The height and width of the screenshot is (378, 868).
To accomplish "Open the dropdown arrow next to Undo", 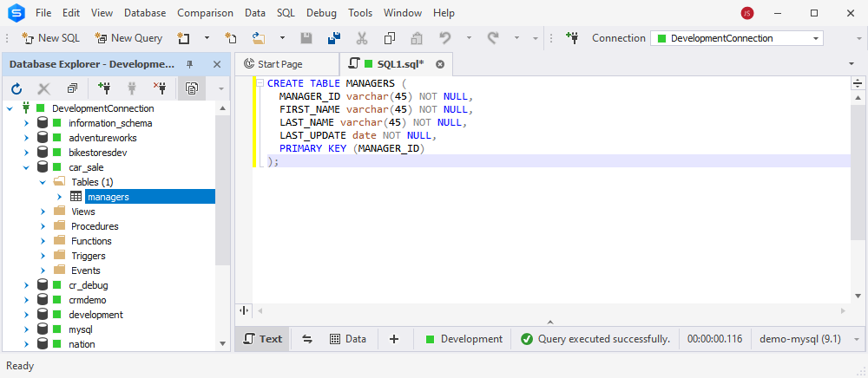I will [469, 38].
